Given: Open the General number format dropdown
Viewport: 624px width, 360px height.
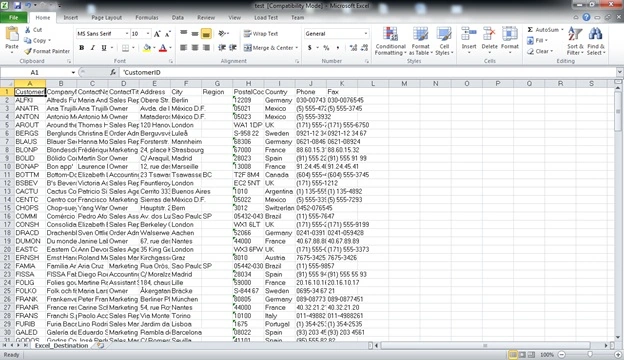Looking at the screenshot, I should point(365,34).
